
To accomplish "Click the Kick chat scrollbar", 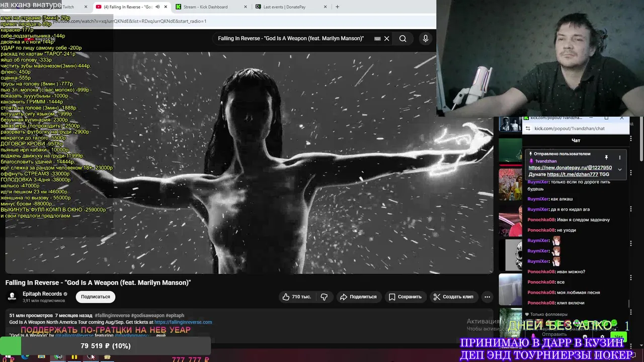I will pyautogui.click(x=629, y=304).
